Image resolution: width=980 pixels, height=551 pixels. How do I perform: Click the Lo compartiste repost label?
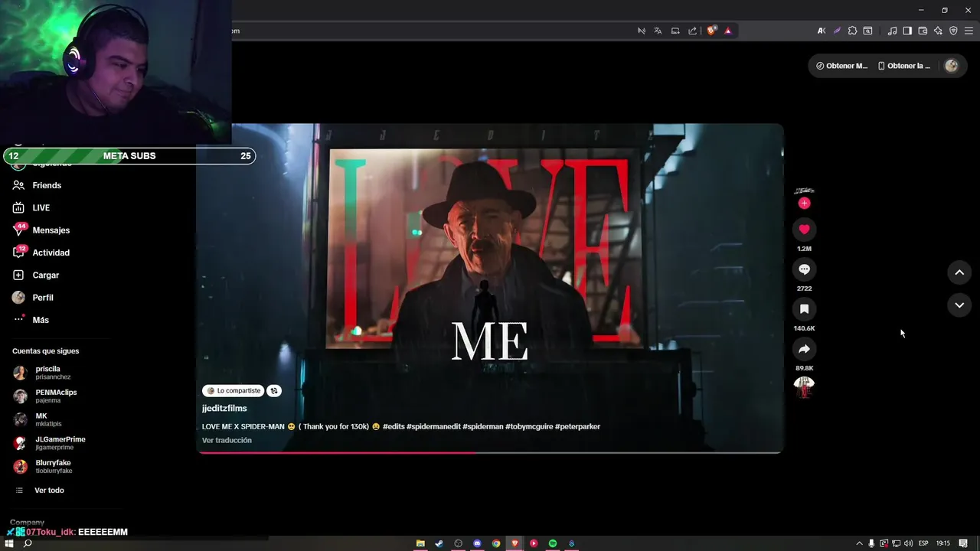[234, 390]
